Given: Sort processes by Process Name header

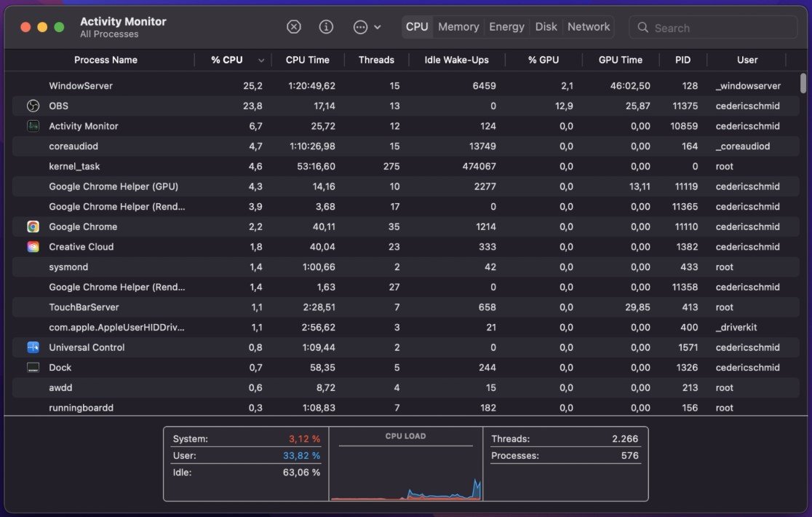Looking at the screenshot, I should pos(106,60).
